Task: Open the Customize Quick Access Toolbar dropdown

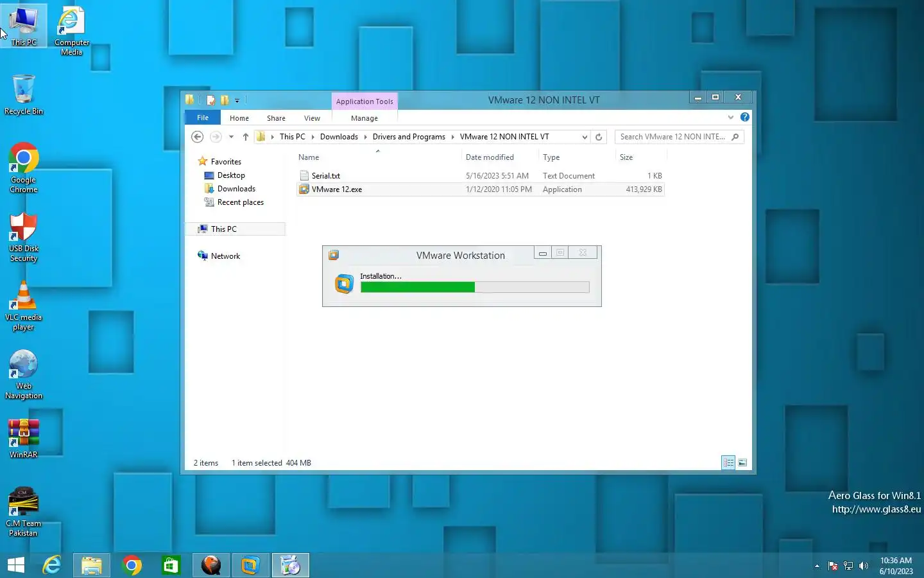Action: point(237,101)
